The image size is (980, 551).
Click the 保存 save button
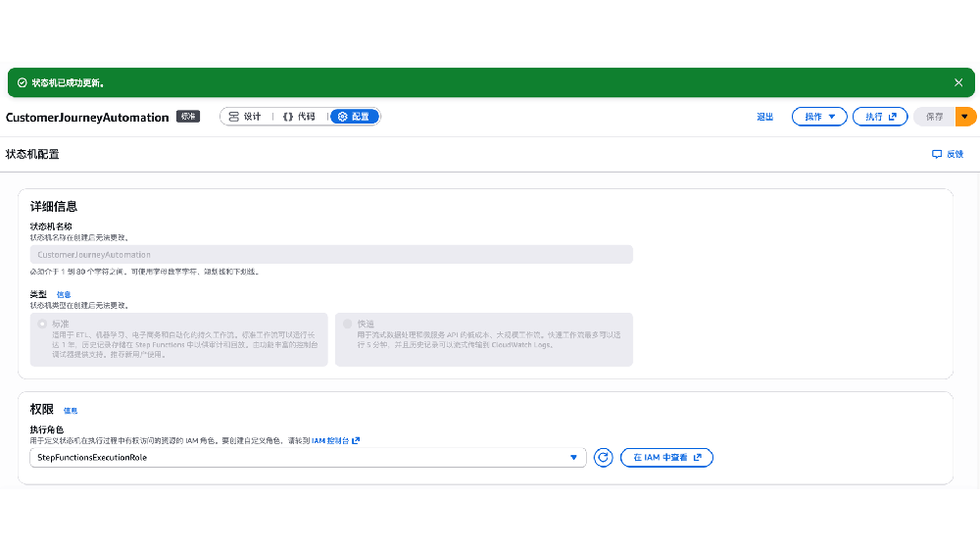click(x=934, y=117)
